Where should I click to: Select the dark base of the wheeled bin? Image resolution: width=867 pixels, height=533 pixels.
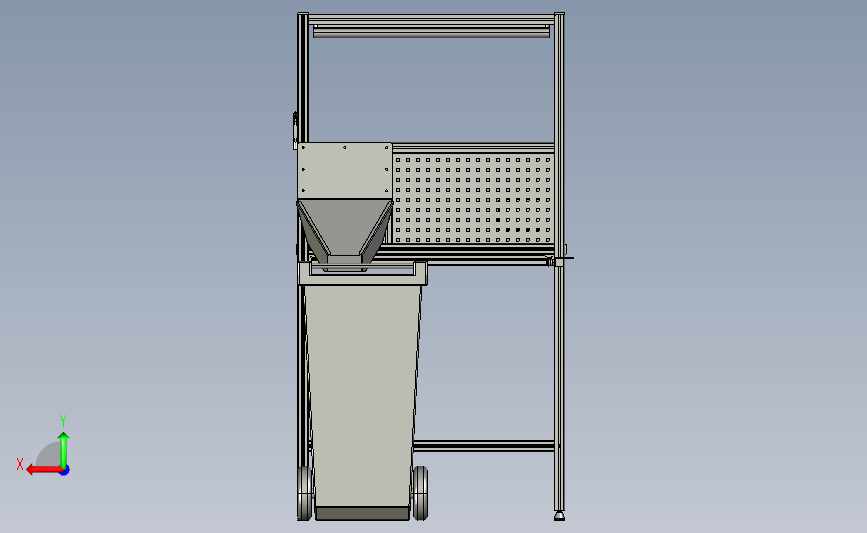(x=362, y=514)
